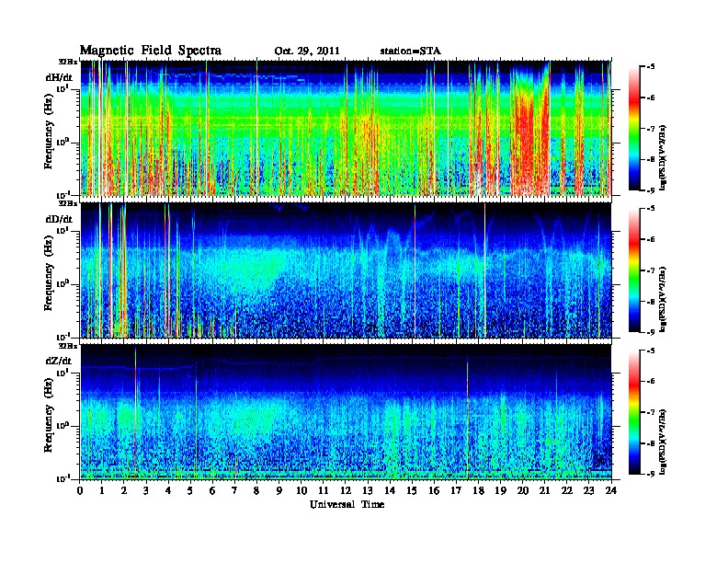Click hour tick label 1 on time axis
Viewport: 728px width, 563px height.
pos(102,490)
